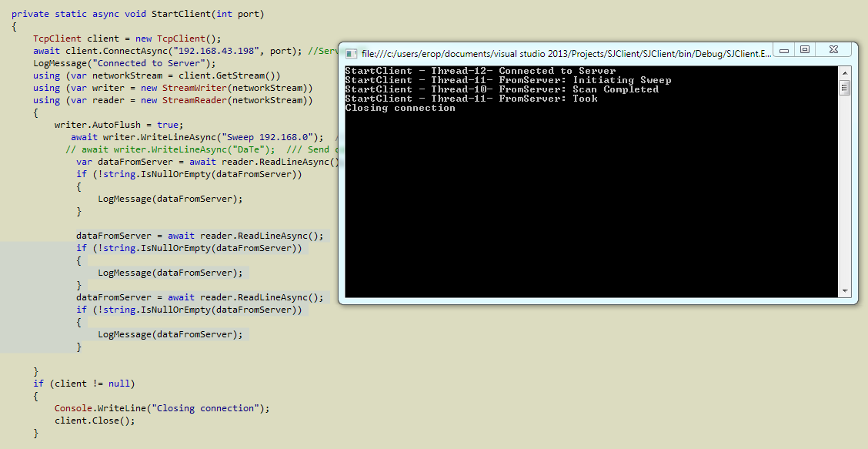Maximize the SJClient console window
868x449 pixels.
(x=805, y=50)
